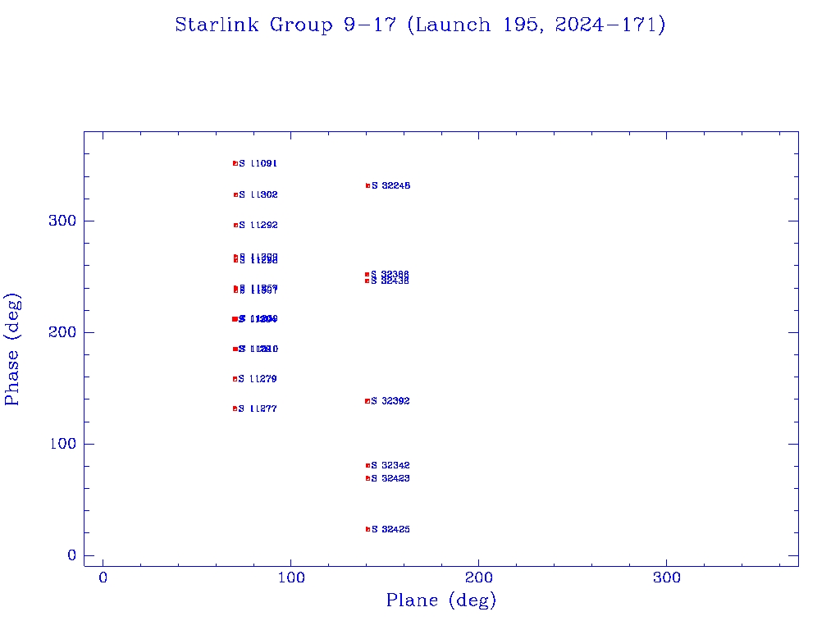This screenshot has width=840, height=630.
Task: Click the S 32392 satellite label
Action: point(390,400)
